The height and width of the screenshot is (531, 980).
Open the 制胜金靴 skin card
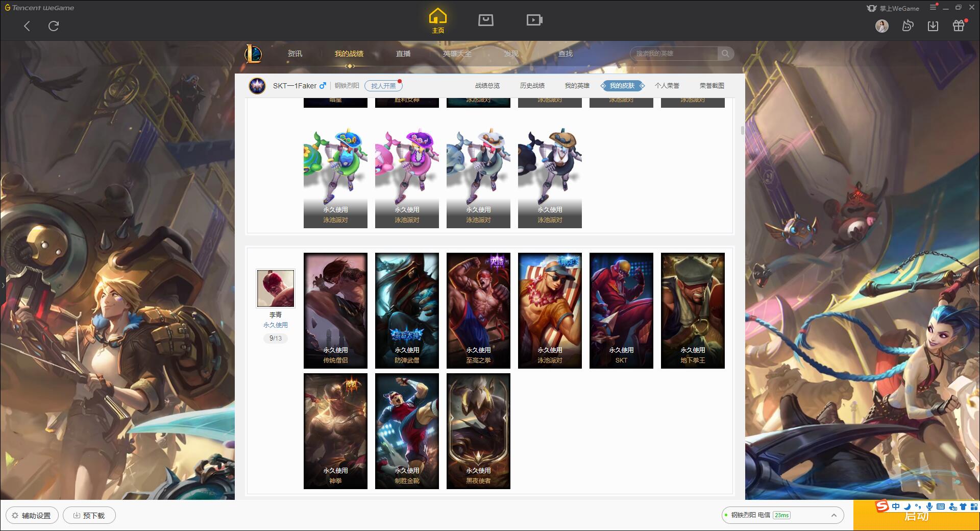(407, 431)
